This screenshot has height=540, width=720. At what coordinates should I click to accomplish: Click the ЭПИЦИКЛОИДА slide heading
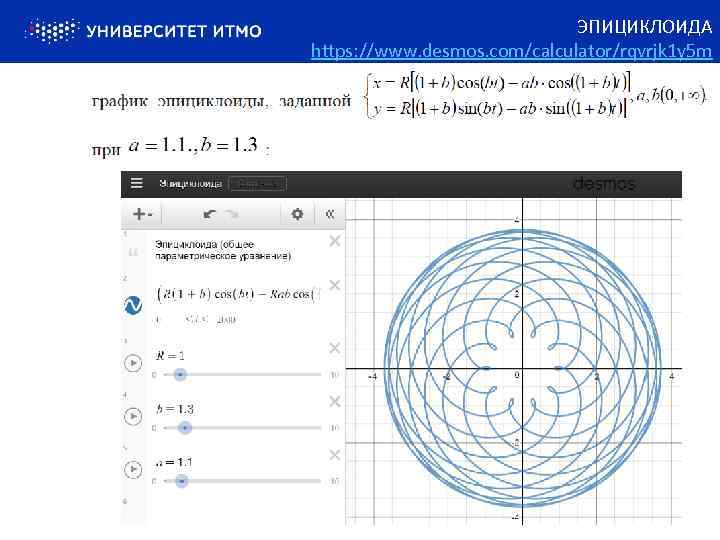644,27
